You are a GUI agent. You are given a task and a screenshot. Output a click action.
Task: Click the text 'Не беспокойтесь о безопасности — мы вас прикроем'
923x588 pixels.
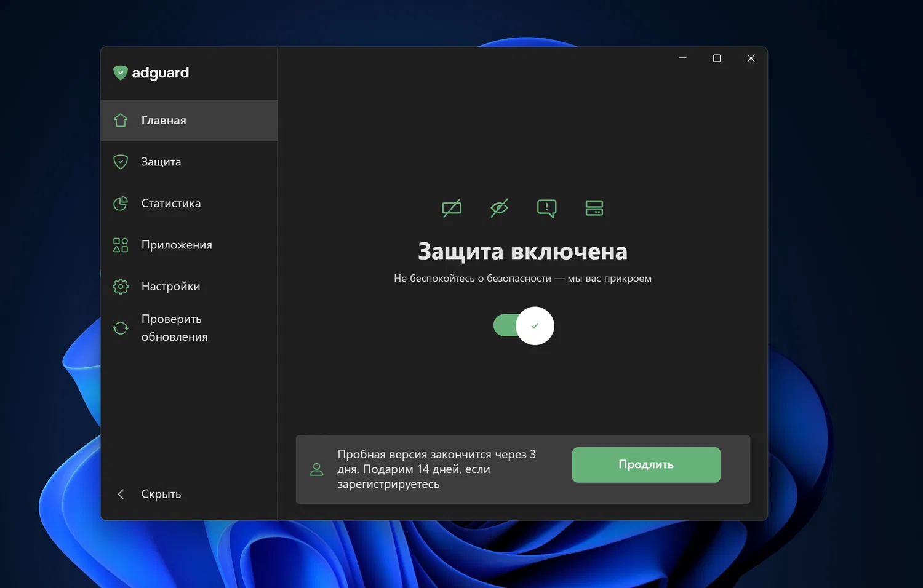pos(523,279)
